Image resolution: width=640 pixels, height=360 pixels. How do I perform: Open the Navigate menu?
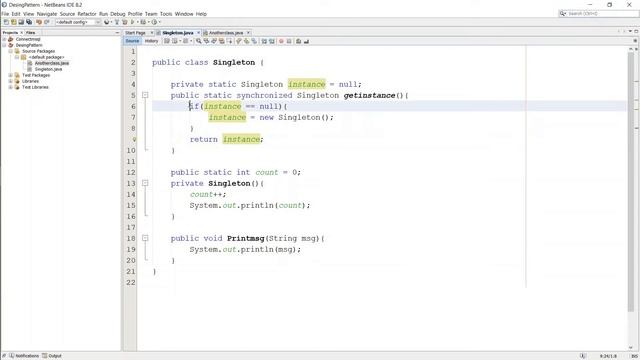(47, 14)
